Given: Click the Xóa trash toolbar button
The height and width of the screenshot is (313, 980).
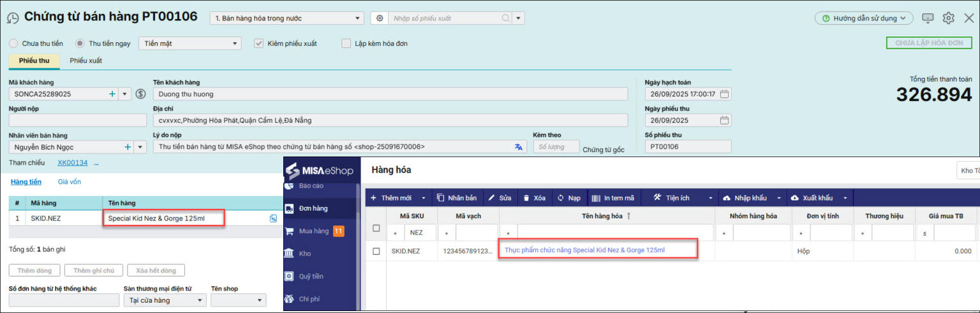Looking at the screenshot, I should coord(535,198).
